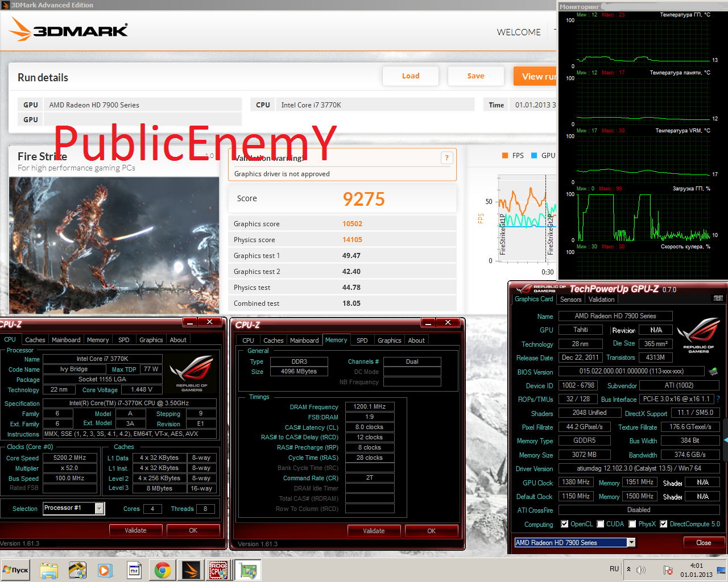The height and width of the screenshot is (582, 728).
Task: Click the Load button in Run details
Action: (411, 76)
